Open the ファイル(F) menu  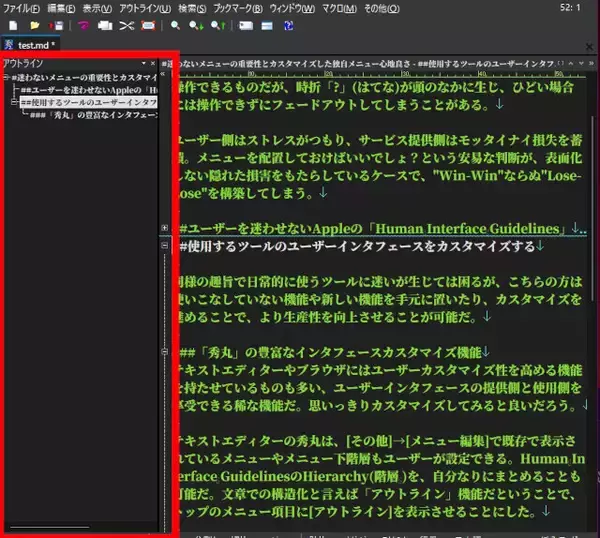(22, 7)
